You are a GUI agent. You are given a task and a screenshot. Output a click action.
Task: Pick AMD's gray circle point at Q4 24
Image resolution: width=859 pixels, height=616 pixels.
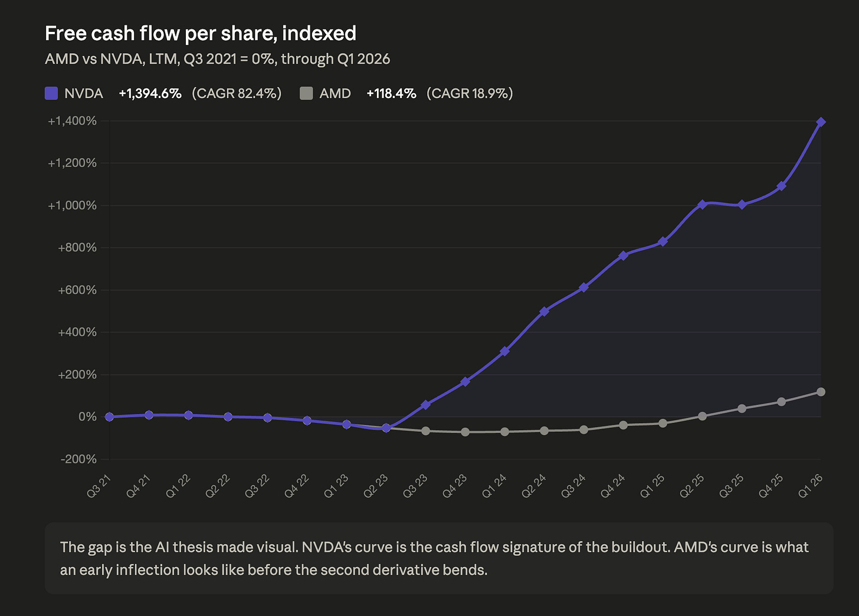[624, 425]
